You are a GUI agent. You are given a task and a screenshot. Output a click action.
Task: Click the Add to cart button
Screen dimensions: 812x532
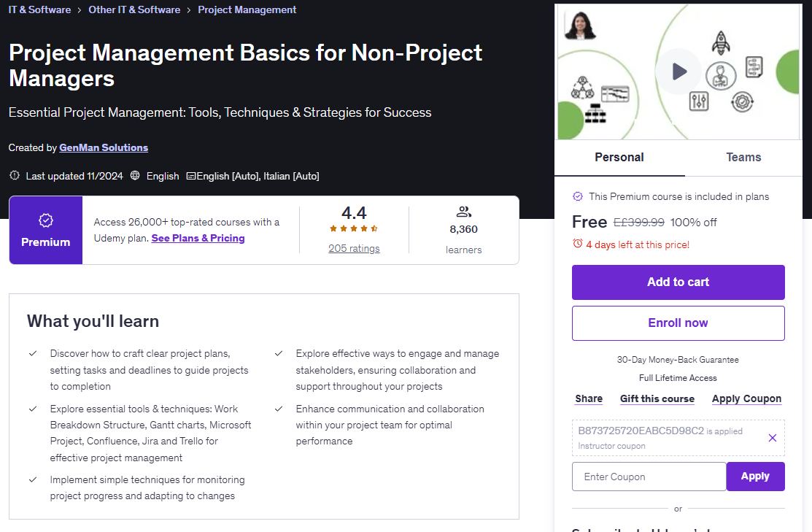pyautogui.click(x=678, y=282)
